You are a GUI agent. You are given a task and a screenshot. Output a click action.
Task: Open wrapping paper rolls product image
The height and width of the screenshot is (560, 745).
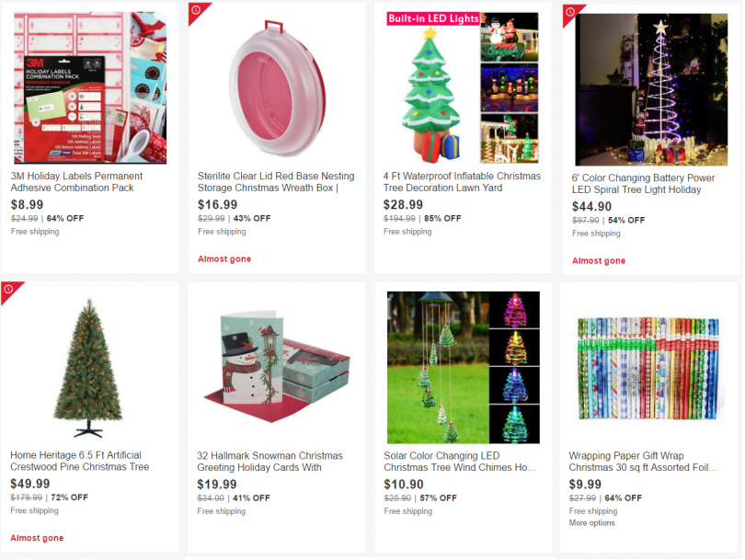648,368
